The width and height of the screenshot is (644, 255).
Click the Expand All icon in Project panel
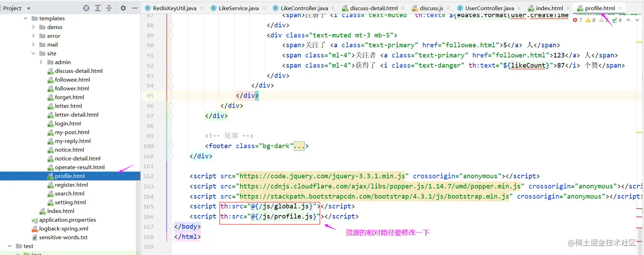(x=98, y=8)
